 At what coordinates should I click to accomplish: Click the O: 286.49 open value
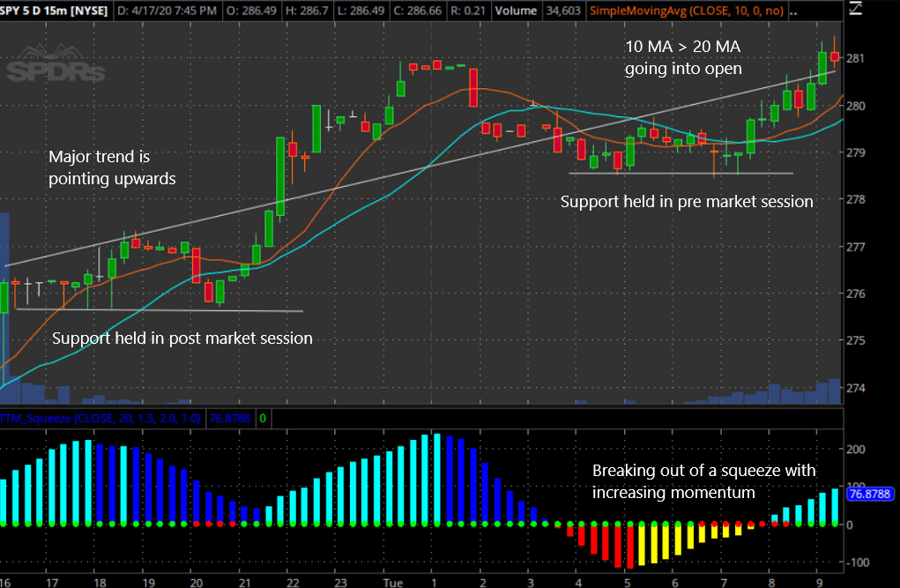[251, 11]
